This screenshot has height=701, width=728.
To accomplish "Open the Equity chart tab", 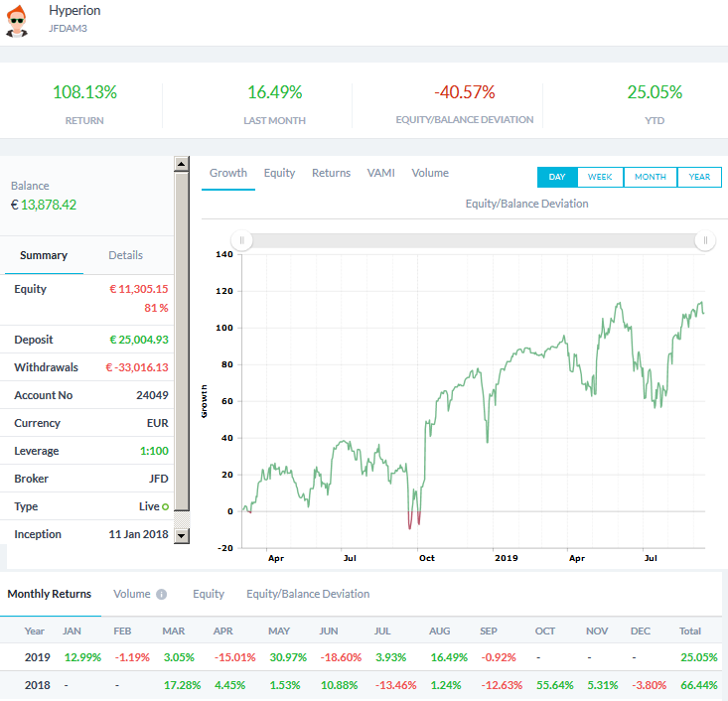I will pos(279,173).
